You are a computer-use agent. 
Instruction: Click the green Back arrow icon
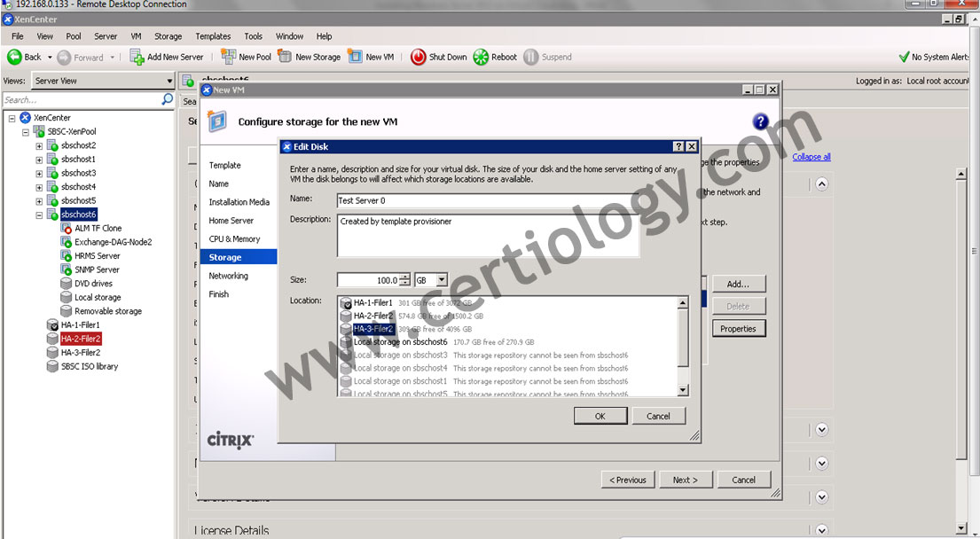point(14,57)
